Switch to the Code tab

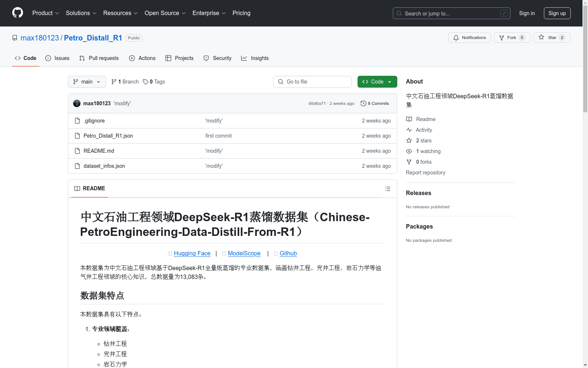[x=26, y=58]
